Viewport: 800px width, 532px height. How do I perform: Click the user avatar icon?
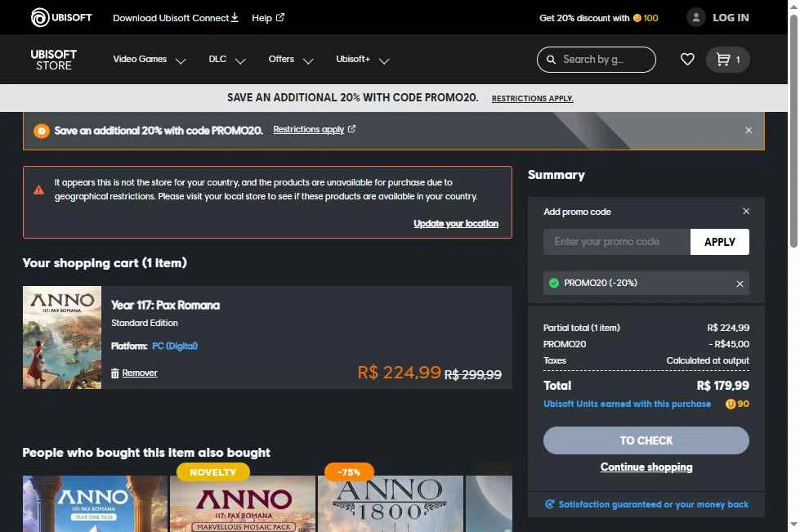[x=695, y=17]
